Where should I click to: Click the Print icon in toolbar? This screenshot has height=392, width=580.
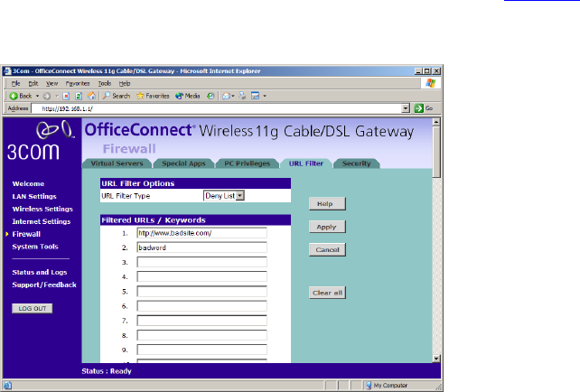pos(242,96)
